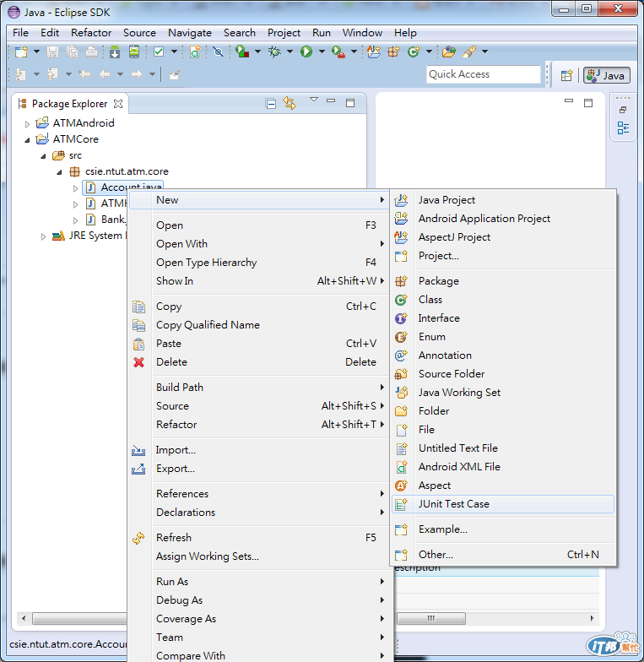644x662 pixels.
Task: Open the Refactor menu in menu bar
Action: tap(91, 32)
